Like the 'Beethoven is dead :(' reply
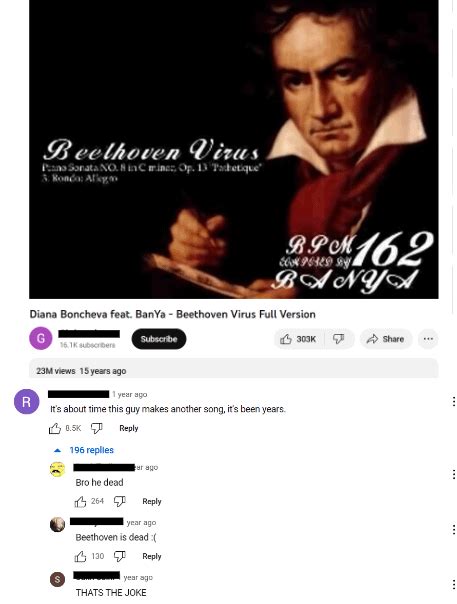This screenshot has width=457, height=604. click(80, 556)
